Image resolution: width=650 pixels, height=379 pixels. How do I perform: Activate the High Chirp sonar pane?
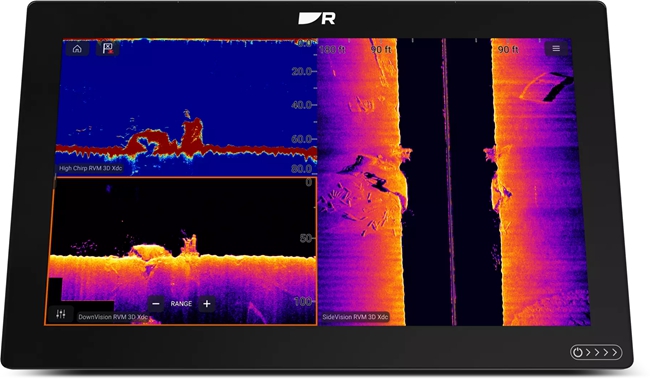click(187, 107)
